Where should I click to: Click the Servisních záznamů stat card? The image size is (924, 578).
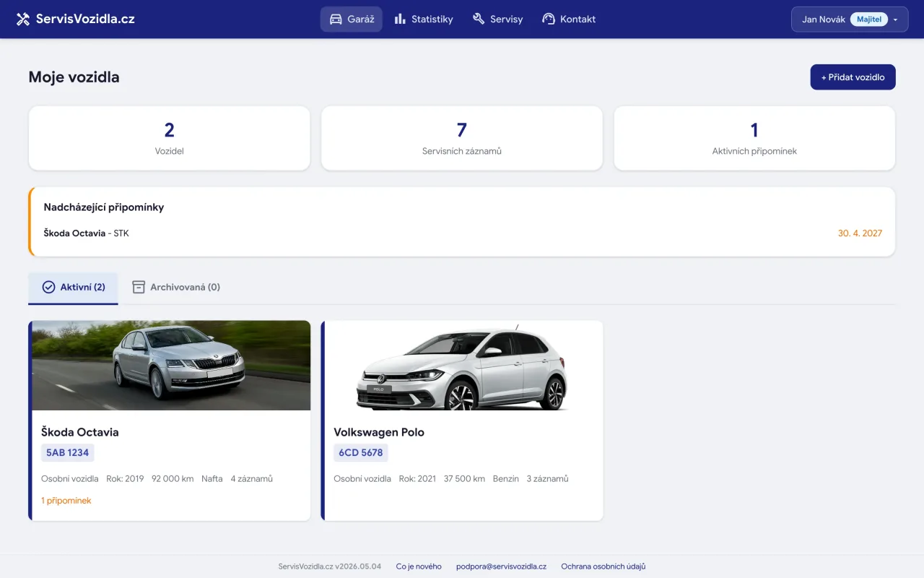(462, 139)
